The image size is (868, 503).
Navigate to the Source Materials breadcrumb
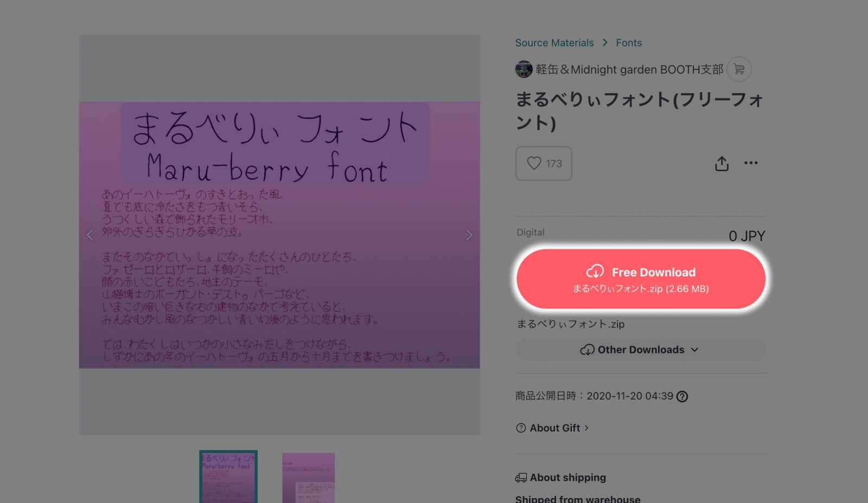554,42
